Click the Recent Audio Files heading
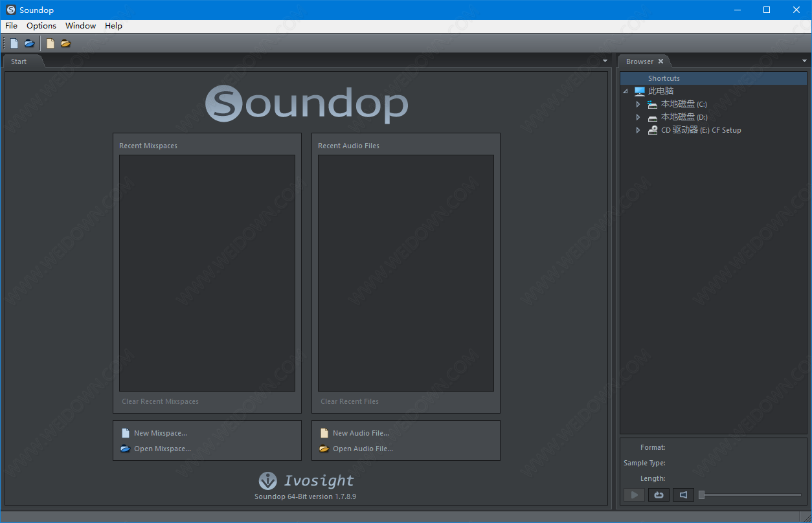 pyautogui.click(x=348, y=146)
